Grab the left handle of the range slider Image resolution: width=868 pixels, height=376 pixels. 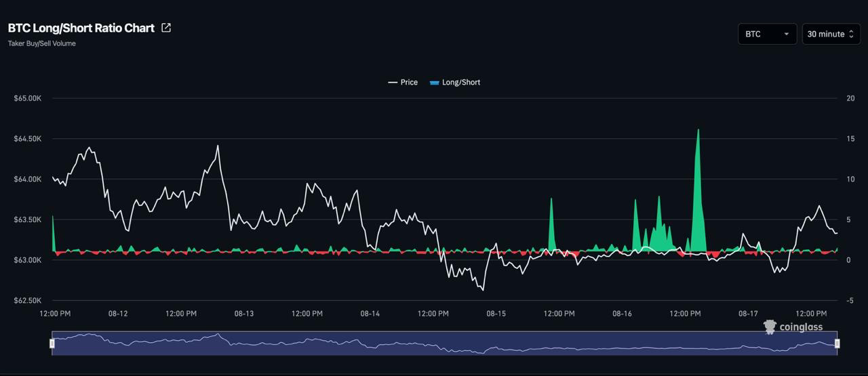click(52, 343)
